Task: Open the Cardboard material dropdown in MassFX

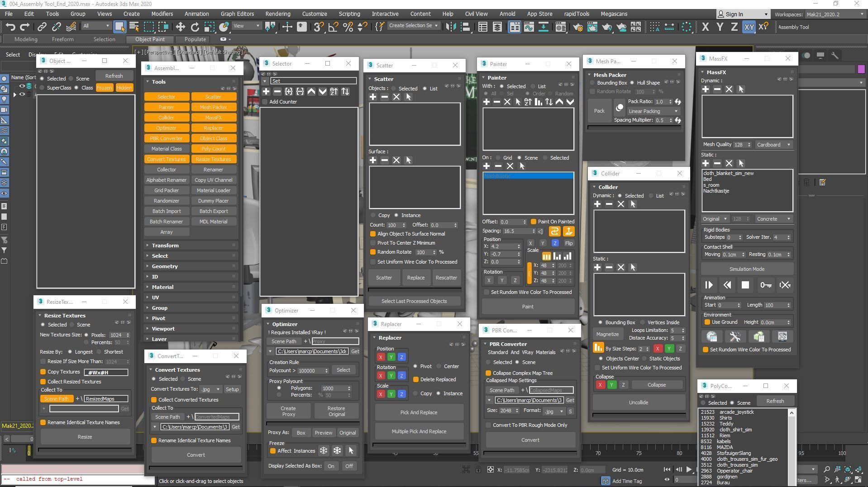Action: [x=773, y=145]
